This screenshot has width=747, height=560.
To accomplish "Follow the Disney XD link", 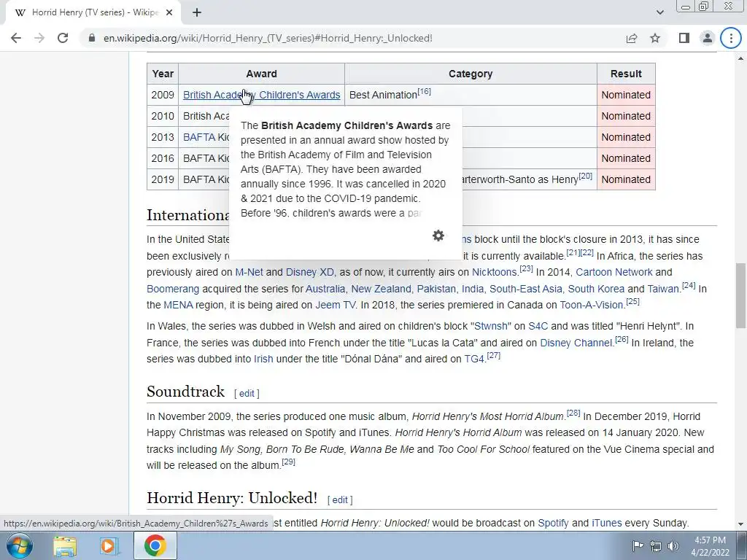I will tap(309, 272).
